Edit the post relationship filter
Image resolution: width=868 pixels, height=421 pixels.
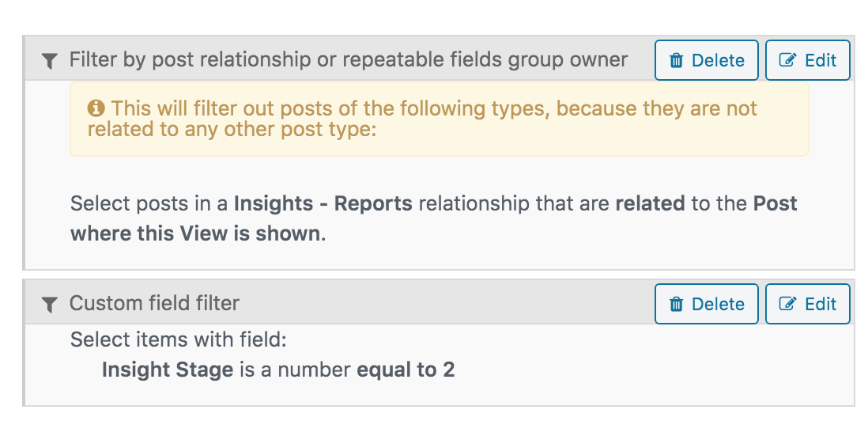pyautogui.click(x=808, y=60)
